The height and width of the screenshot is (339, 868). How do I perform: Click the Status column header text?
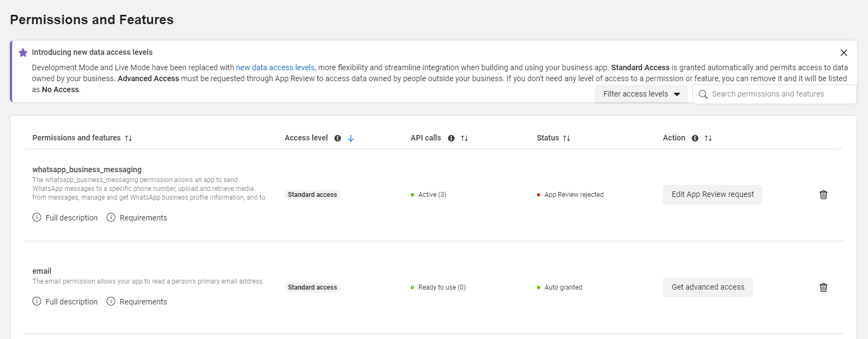[548, 138]
